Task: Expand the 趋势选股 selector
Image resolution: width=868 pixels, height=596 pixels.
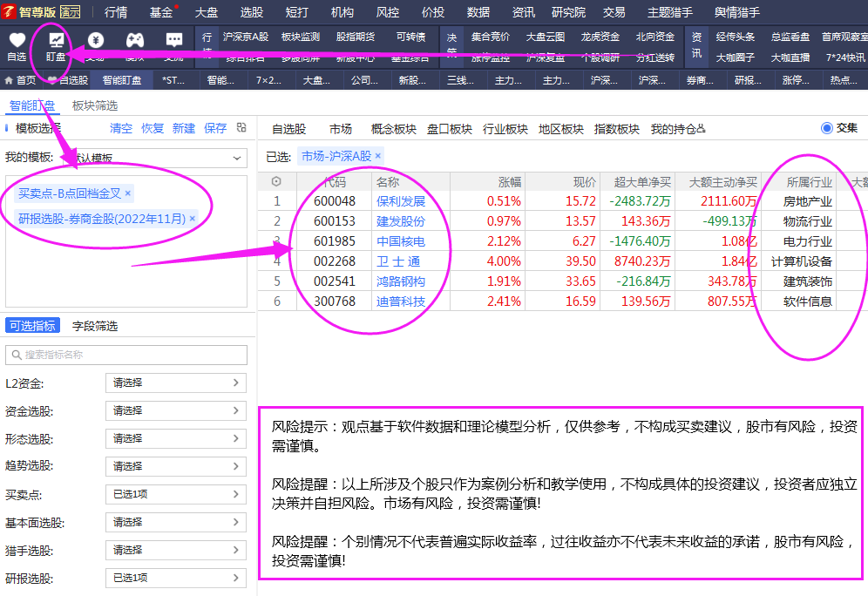Action: tap(176, 466)
